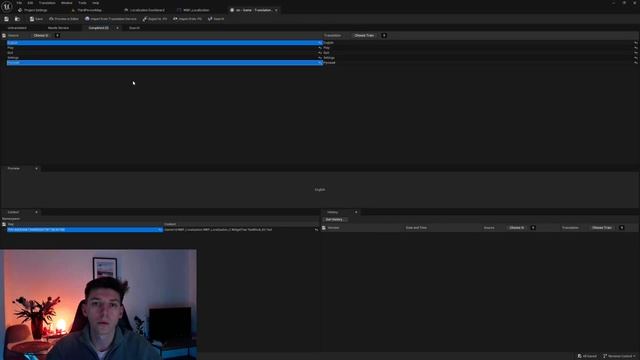
Task: Click reset arrow beside Context path
Action: point(316,230)
